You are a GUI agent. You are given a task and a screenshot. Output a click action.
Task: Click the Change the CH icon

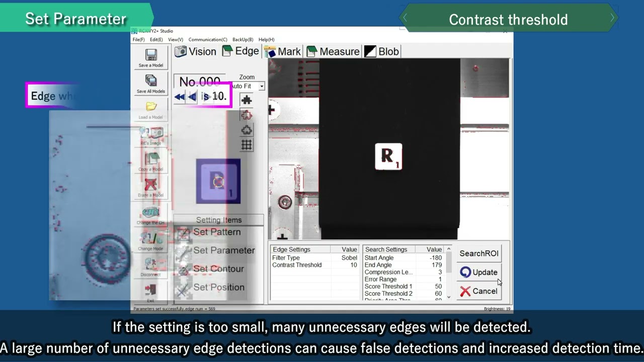click(x=151, y=212)
